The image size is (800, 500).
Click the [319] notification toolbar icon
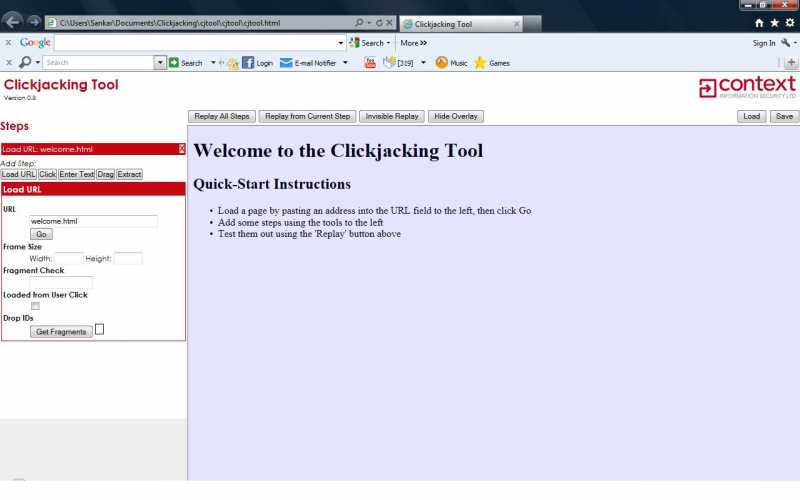pyautogui.click(x=398, y=63)
